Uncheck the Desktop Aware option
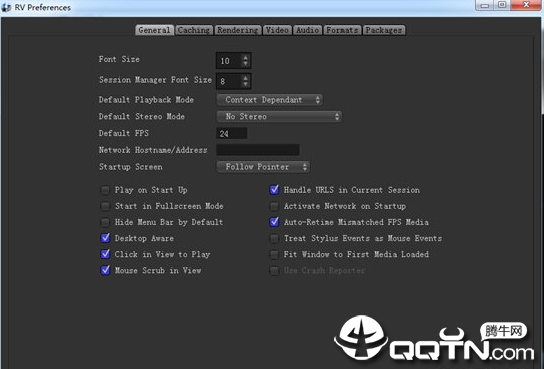 pos(105,238)
